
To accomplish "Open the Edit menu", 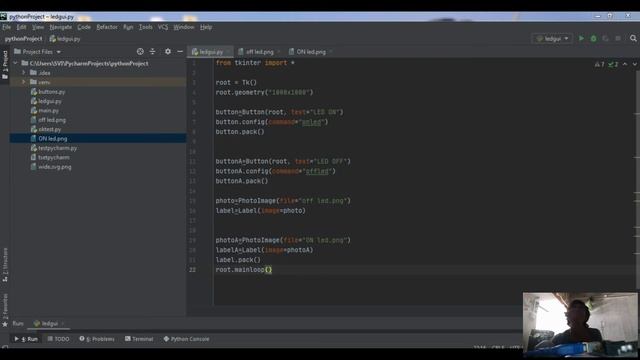I will pyautogui.click(x=21, y=27).
